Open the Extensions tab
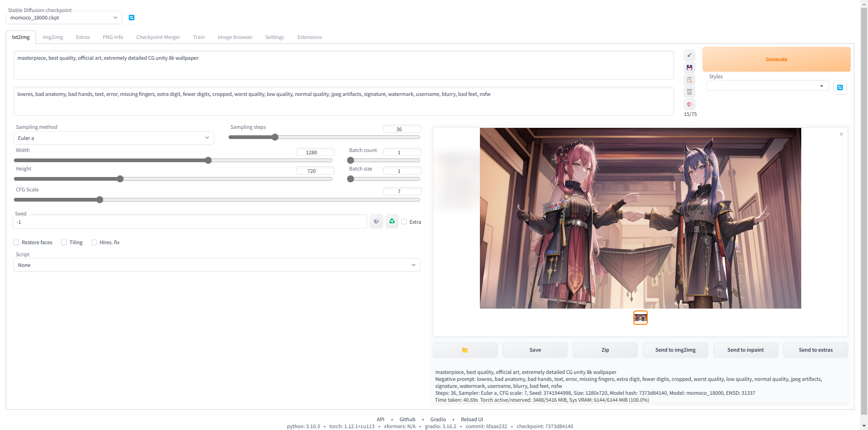Image resolution: width=868 pixels, height=430 pixels. (309, 37)
